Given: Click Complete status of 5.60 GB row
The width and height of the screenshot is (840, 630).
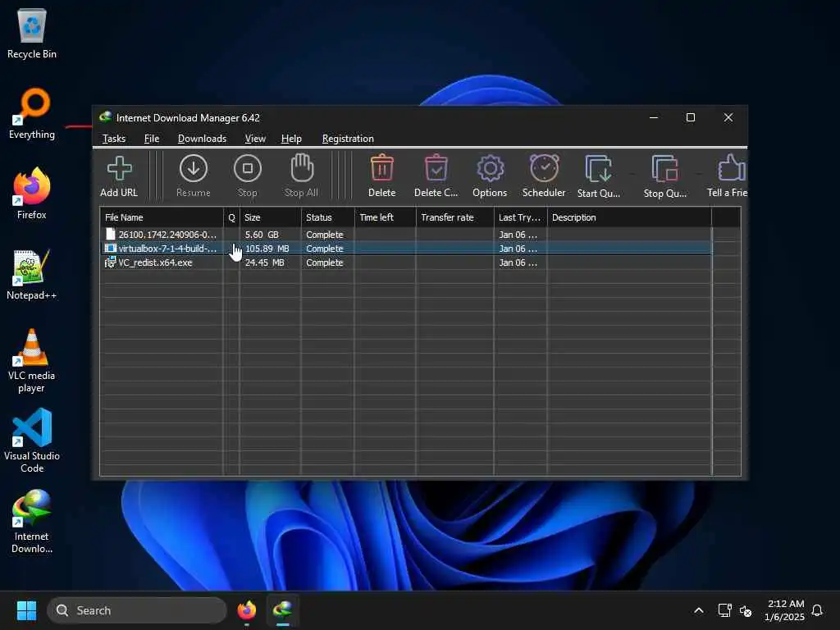Looking at the screenshot, I should coord(325,235).
